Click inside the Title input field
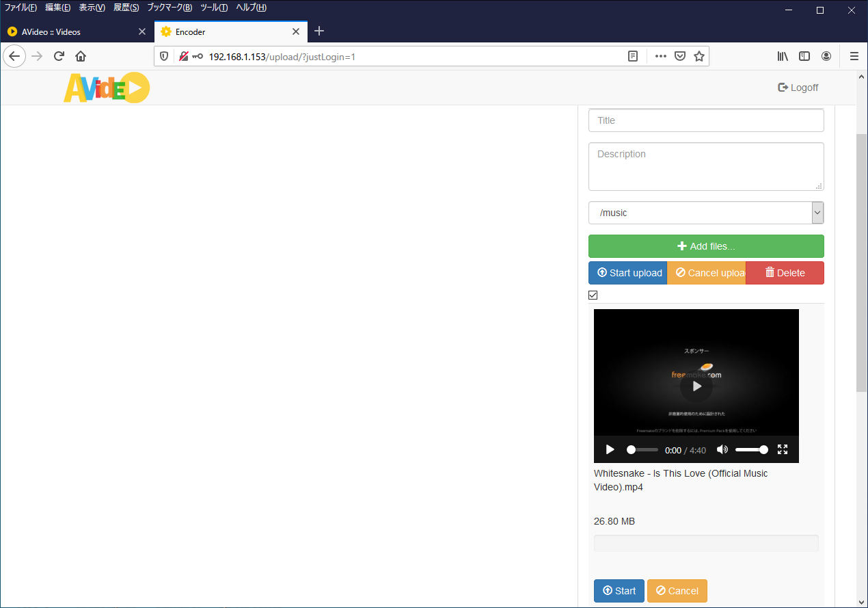 pos(705,120)
